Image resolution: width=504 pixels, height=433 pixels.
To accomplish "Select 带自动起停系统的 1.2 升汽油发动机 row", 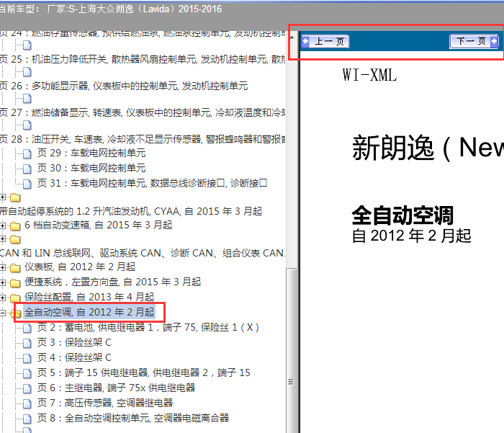I will click(x=131, y=211).
